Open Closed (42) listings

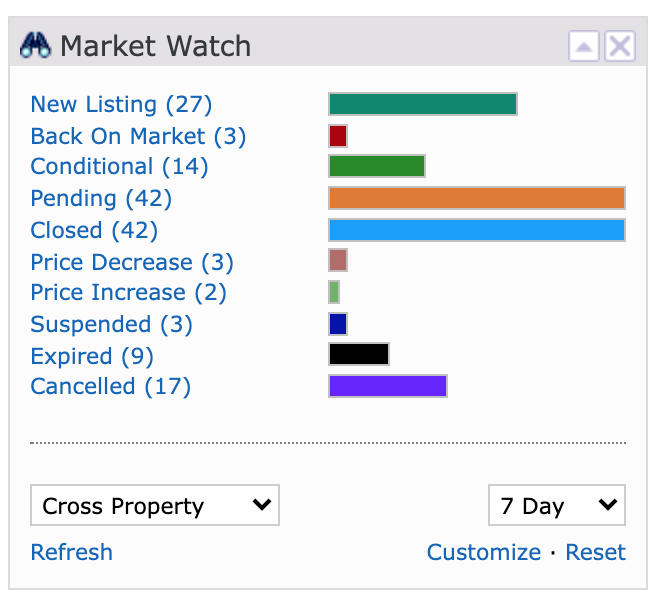point(94,230)
